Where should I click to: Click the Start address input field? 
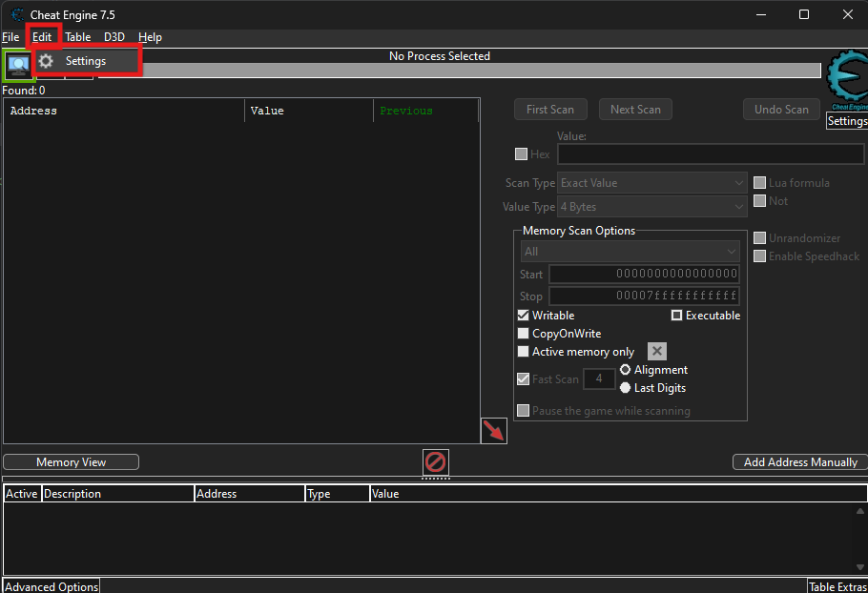(644, 275)
